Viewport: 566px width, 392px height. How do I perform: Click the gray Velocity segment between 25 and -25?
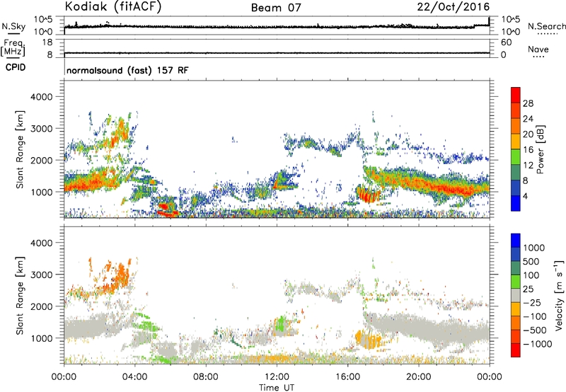click(516, 295)
